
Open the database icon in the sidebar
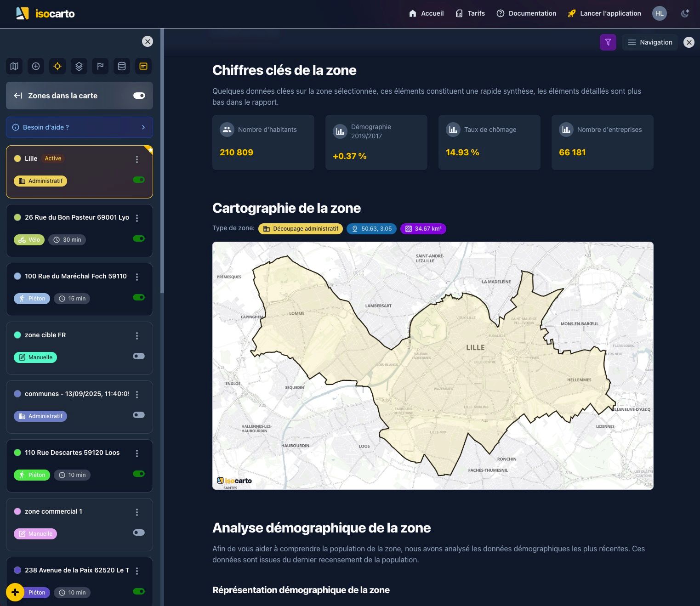(121, 66)
